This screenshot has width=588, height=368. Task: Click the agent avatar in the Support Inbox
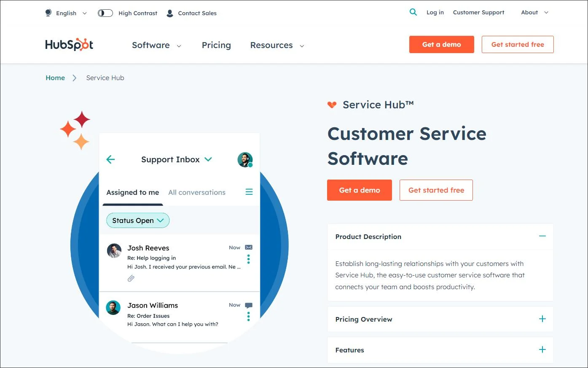245,160
